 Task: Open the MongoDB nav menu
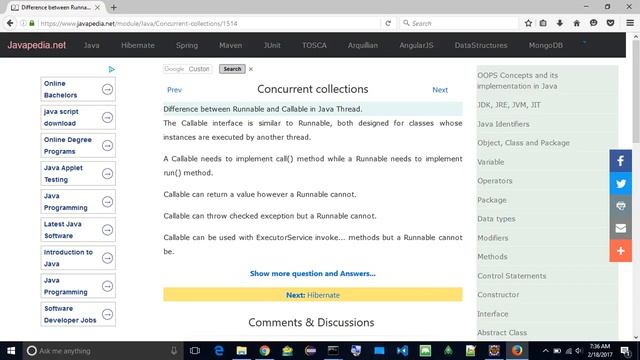[x=546, y=45]
